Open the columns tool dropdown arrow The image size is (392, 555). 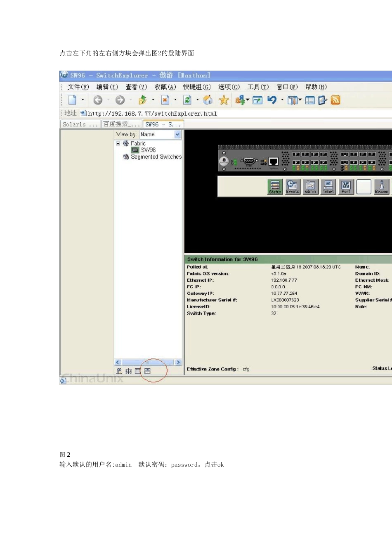tap(300, 100)
